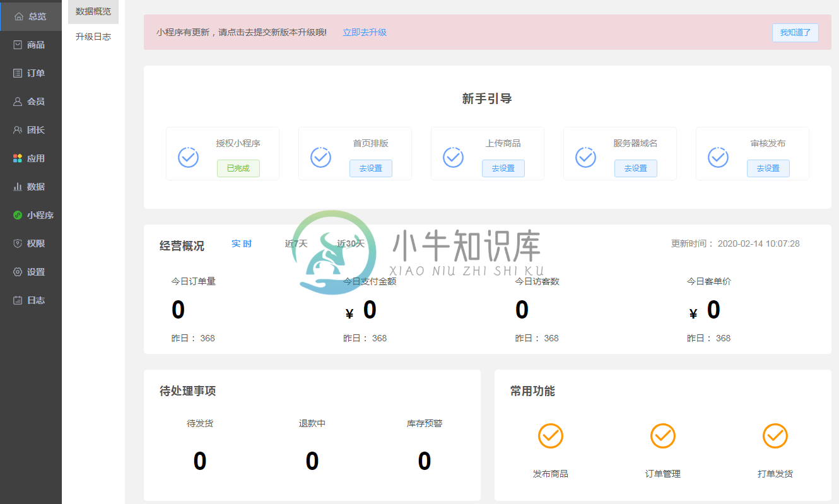Click the check circle icon for 授权小程序
This screenshot has width=839, height=504.
[x=188, y=156]
